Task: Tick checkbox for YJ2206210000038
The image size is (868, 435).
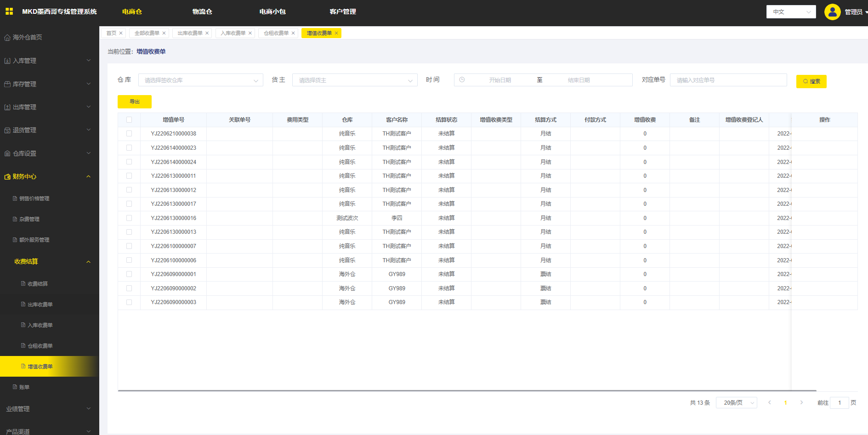Action: pos(129,134)
